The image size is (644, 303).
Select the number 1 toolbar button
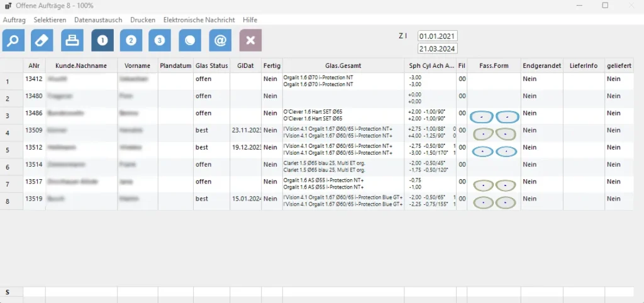(x=103, y=40)
